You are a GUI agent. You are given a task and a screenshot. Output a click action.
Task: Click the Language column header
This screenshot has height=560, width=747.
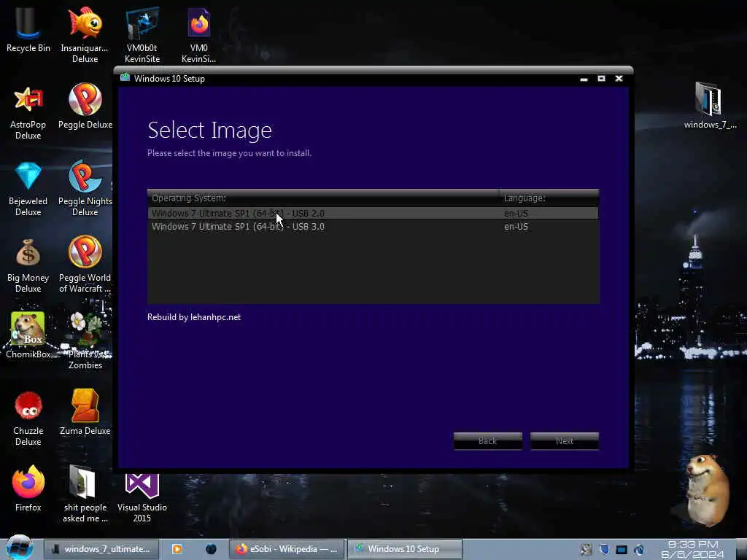549,198
